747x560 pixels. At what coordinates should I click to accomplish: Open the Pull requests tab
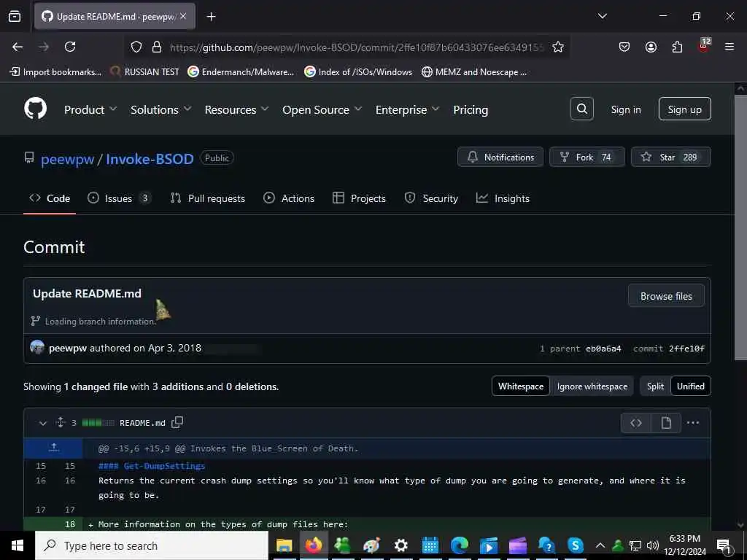point(208,198)
